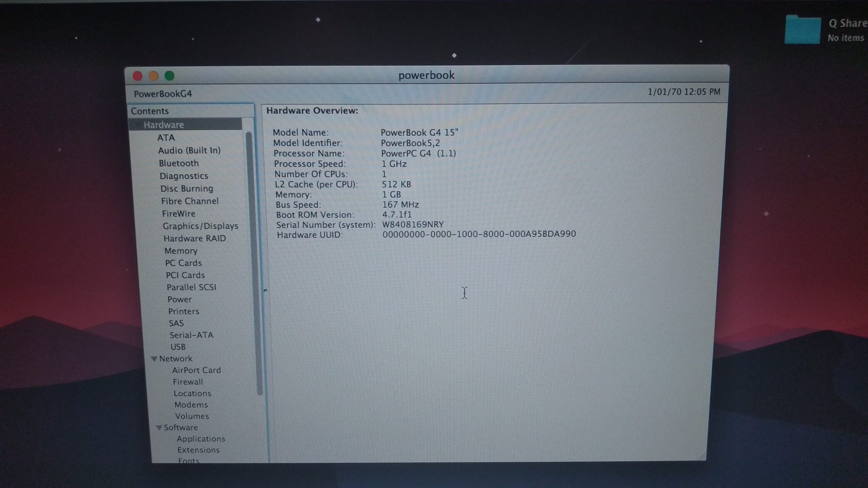868x488 pixels.
Task: Collapse the Network disclosure triangle
Action: tap(154, 359)
